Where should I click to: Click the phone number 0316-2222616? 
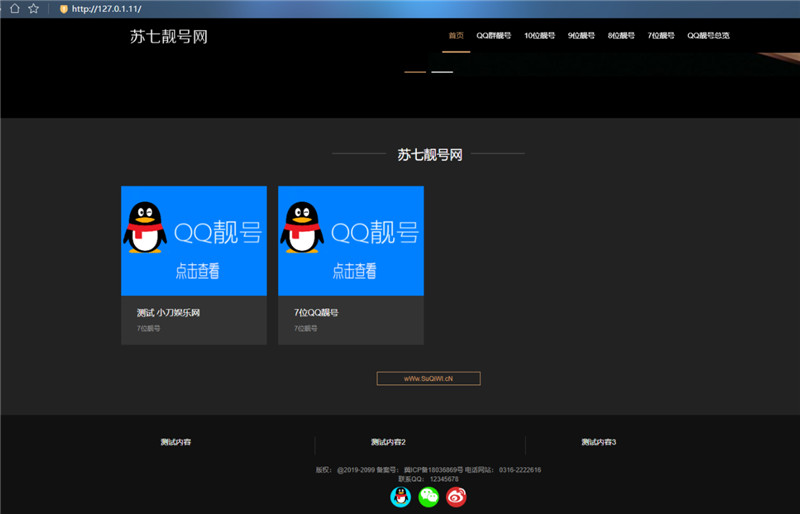pos(520,470)
